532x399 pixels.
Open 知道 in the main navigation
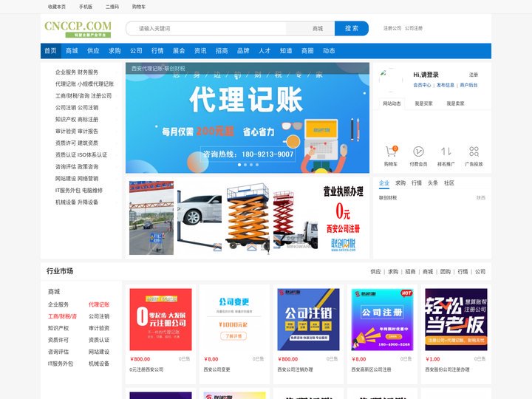(x=286, y=51)
